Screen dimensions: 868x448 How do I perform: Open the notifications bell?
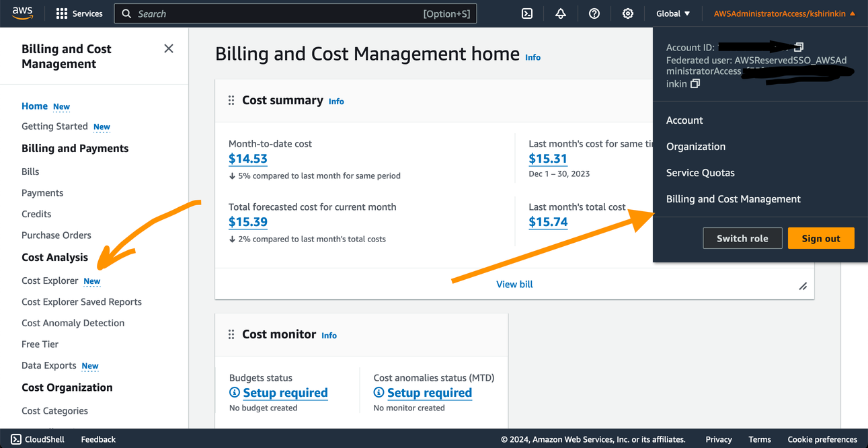coord(561,13)
